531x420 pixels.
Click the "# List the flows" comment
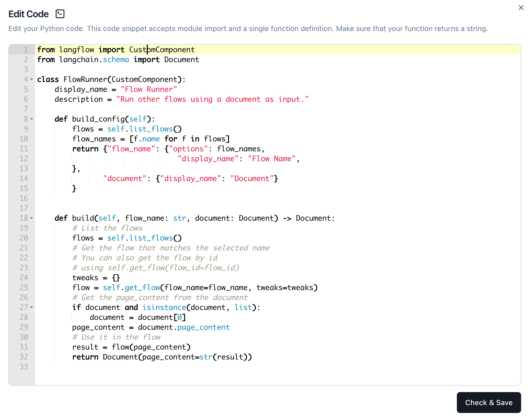pos(107,228)
